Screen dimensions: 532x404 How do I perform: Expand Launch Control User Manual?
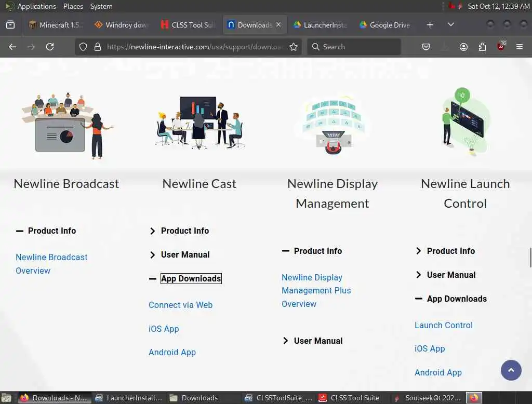coord(445,275)
